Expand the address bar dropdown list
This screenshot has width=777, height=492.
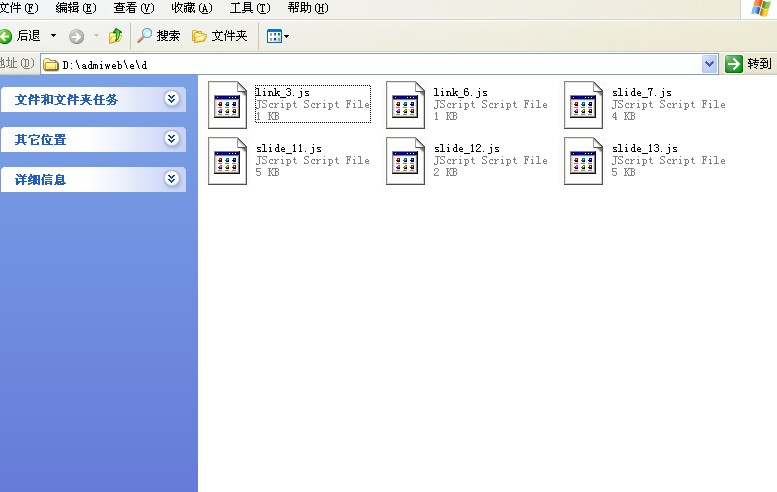[710, 64]
